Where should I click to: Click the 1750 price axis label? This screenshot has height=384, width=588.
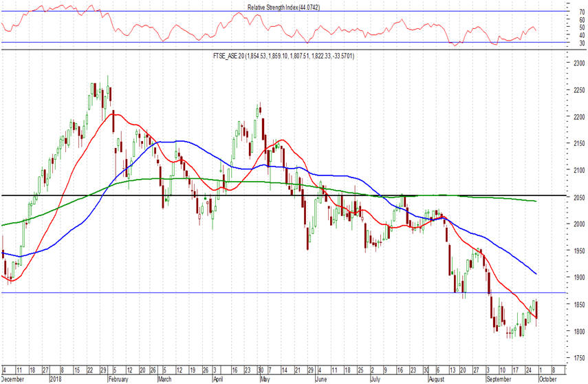pos(579,358)
